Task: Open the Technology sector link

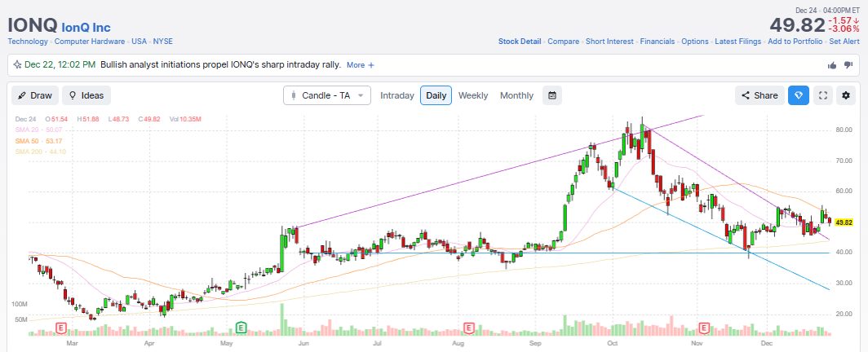Action: tap(28, 42)
